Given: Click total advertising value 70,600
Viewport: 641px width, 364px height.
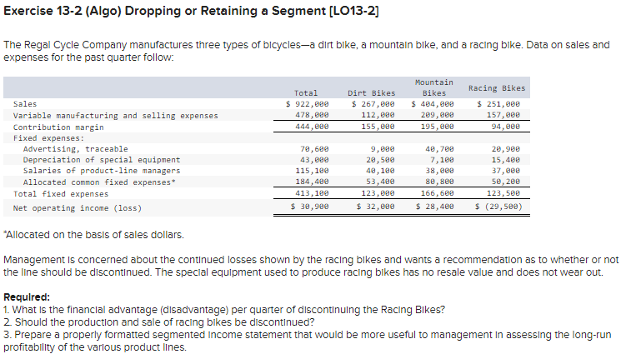Looking at the screenshot, I should tap(314, 149).
